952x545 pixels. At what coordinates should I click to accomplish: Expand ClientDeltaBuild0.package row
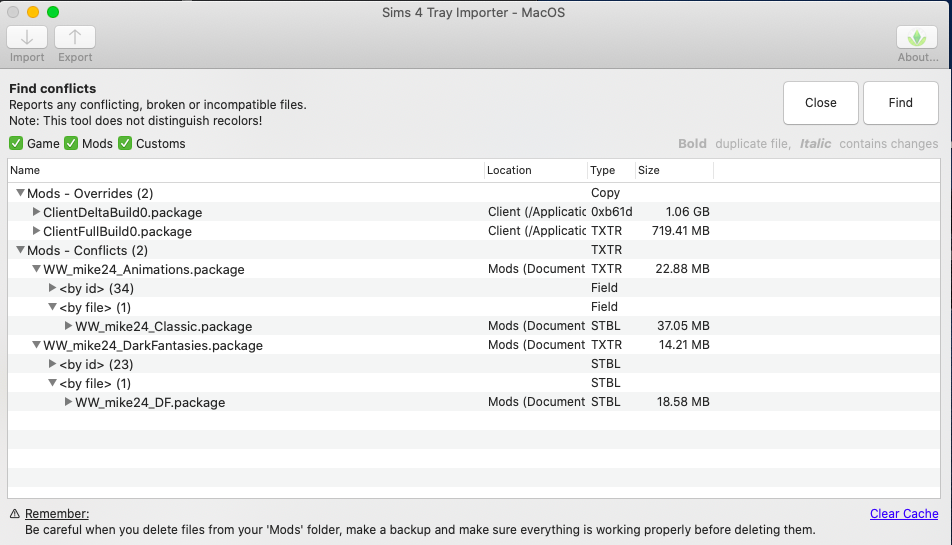point(36,212)
